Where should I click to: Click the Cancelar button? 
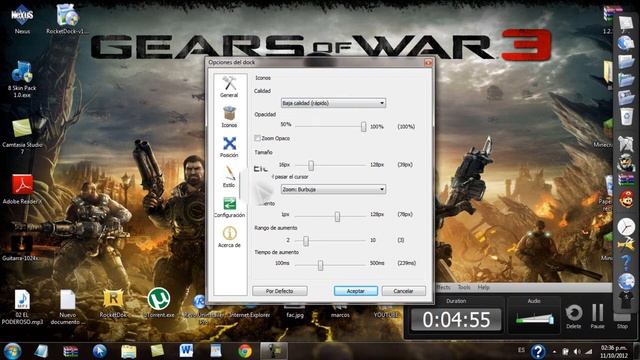(x=403, y=291)
